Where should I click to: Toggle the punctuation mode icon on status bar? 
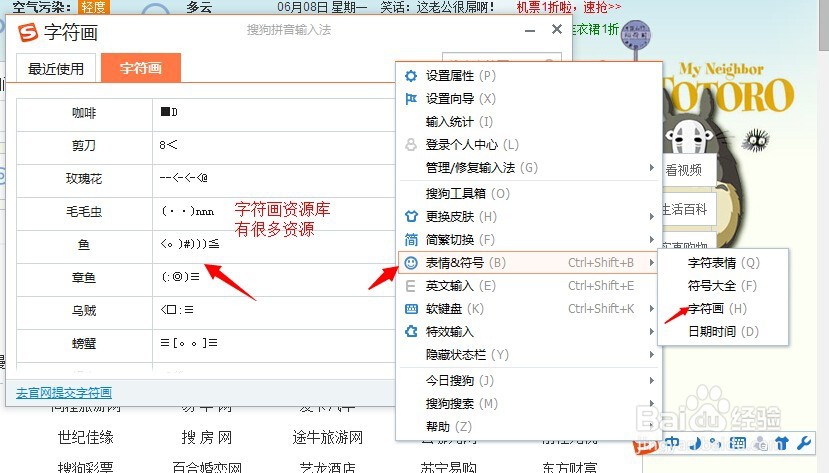[x=715, y=443]
